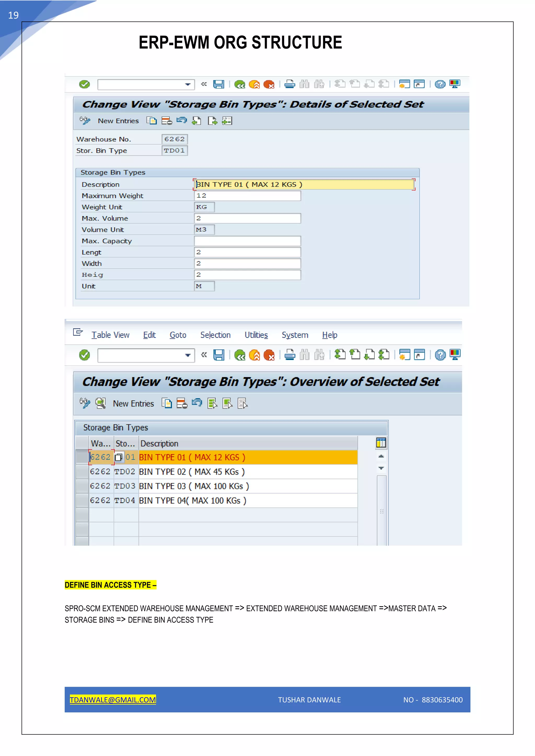535x756 pixels.
Task: Click the Help question mark icon in lower toolbar
Action: [440, 355]
